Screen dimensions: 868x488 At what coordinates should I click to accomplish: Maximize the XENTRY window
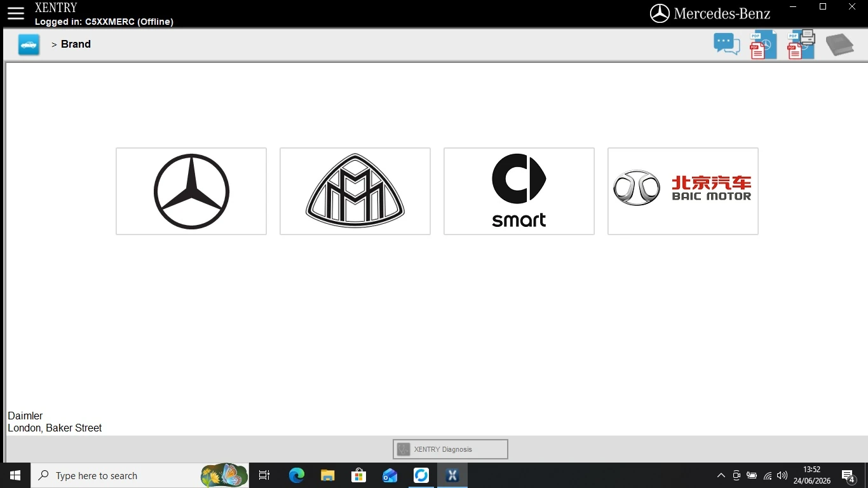[823, 7]
